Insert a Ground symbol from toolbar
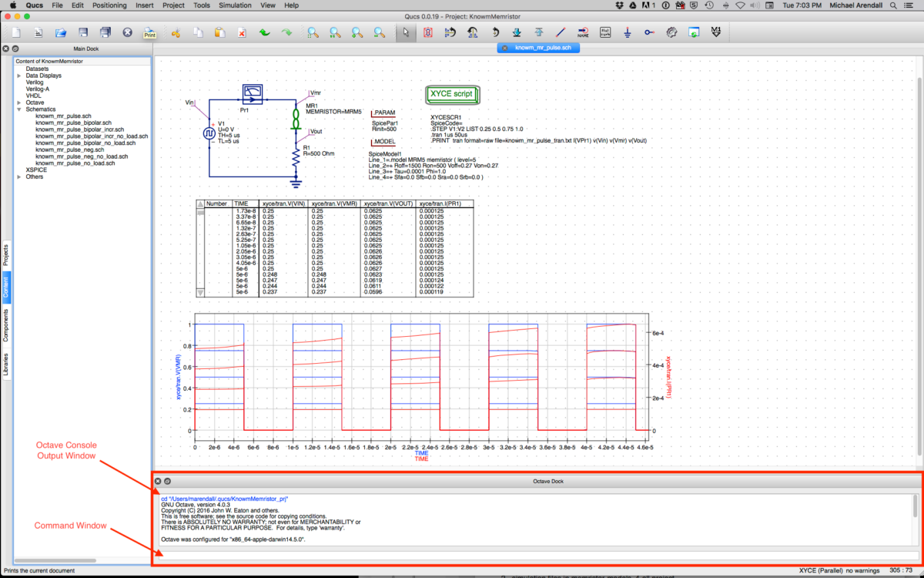 (628, 33)
